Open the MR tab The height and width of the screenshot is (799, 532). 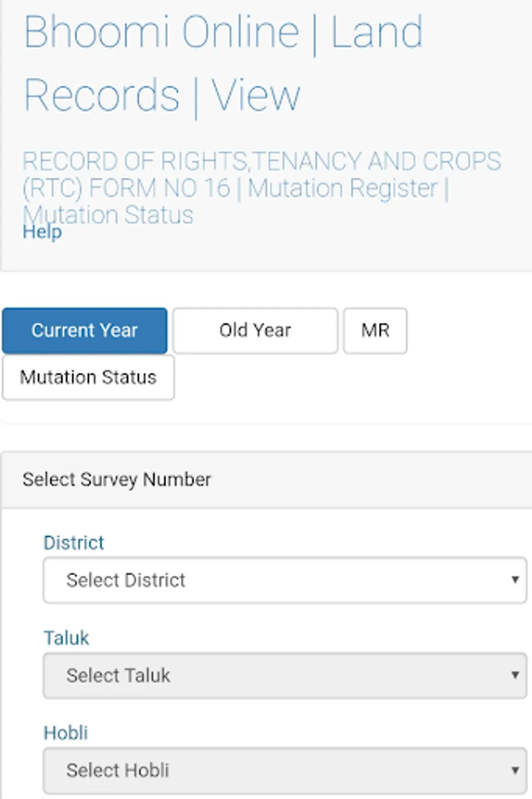375,330
